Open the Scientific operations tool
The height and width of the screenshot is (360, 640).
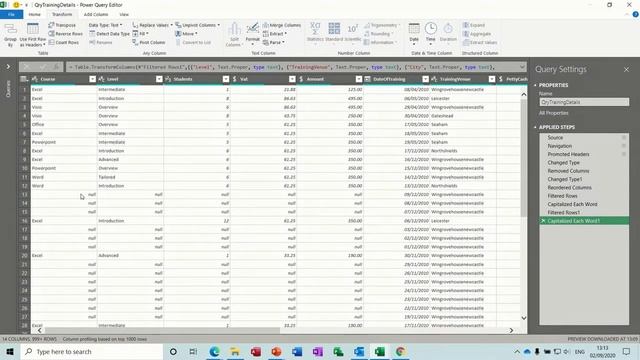coord(353,33)
